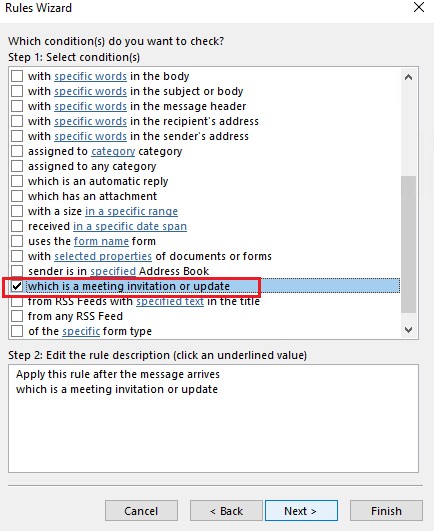
Task: Select 'with specific words in the body' checkbox
Action: click(x=17, y=76)
